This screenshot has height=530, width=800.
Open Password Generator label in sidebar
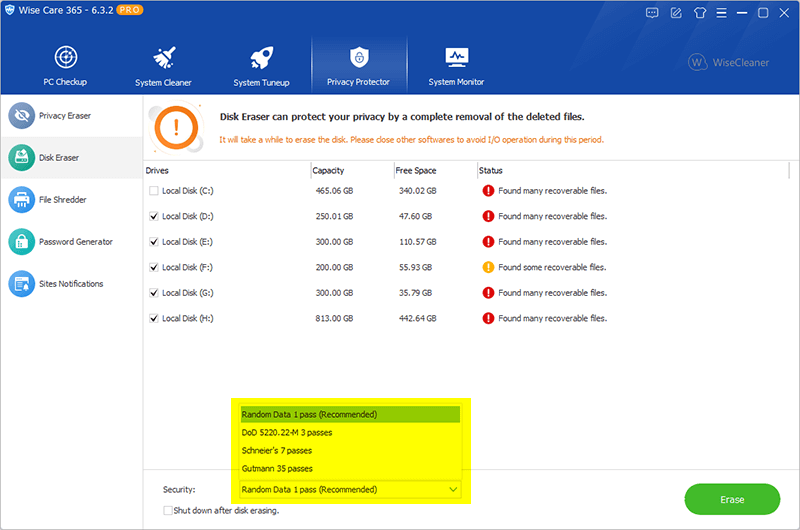[76, 242]
